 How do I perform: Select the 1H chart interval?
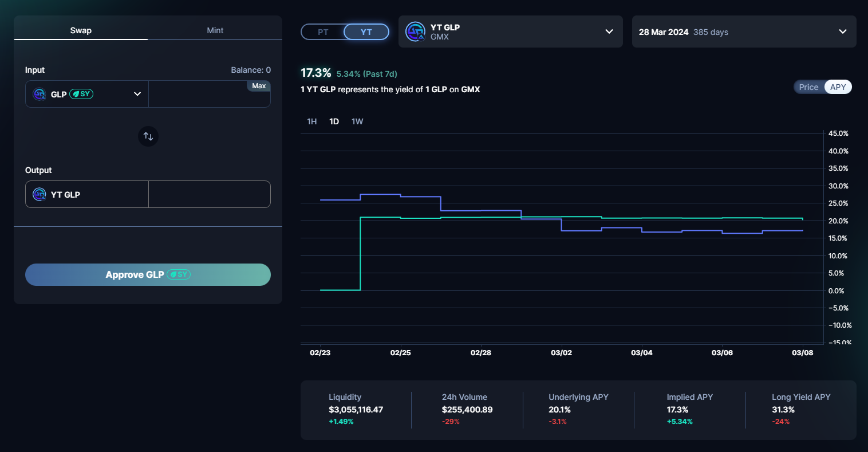click(312, 121)
